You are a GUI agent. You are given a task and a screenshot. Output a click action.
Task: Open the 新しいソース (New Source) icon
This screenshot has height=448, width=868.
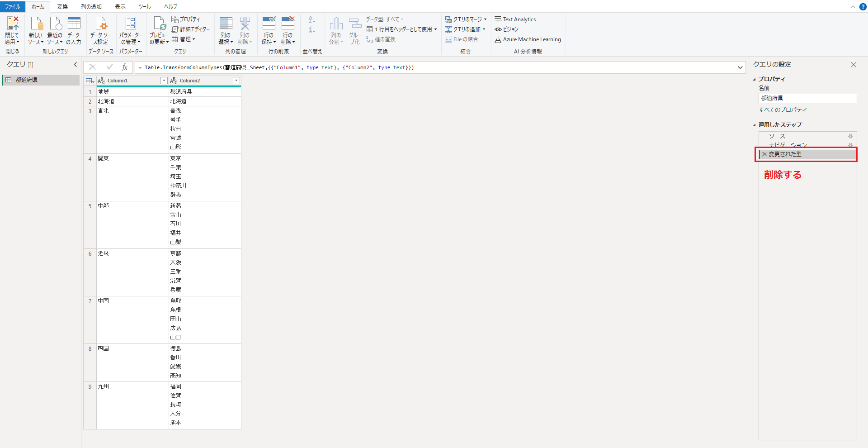coord(36,24)
